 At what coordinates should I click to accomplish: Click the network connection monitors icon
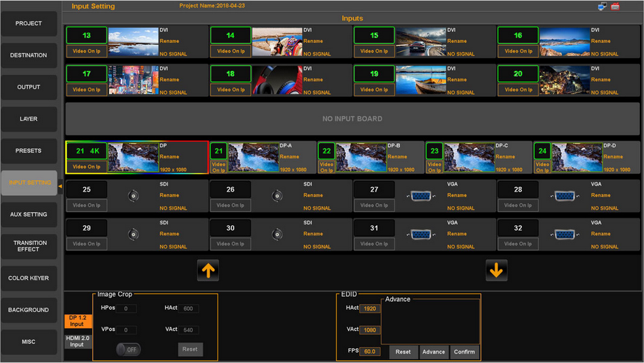[602, 7]
